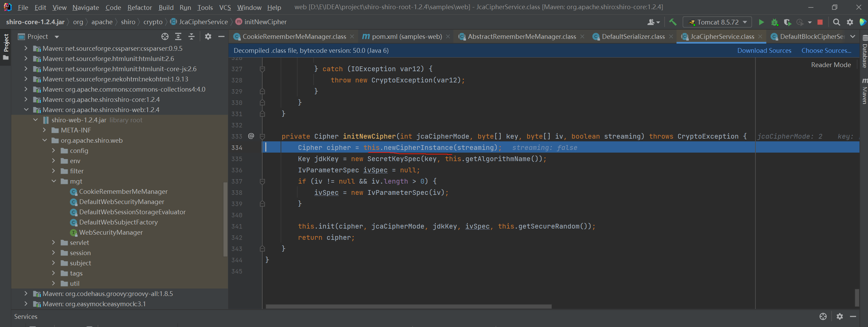Image resolution: width=868 pixels, height=327 pixels.
Task: Click crypto breadcrumb in navigation bar
Action: tap(153, 22)
